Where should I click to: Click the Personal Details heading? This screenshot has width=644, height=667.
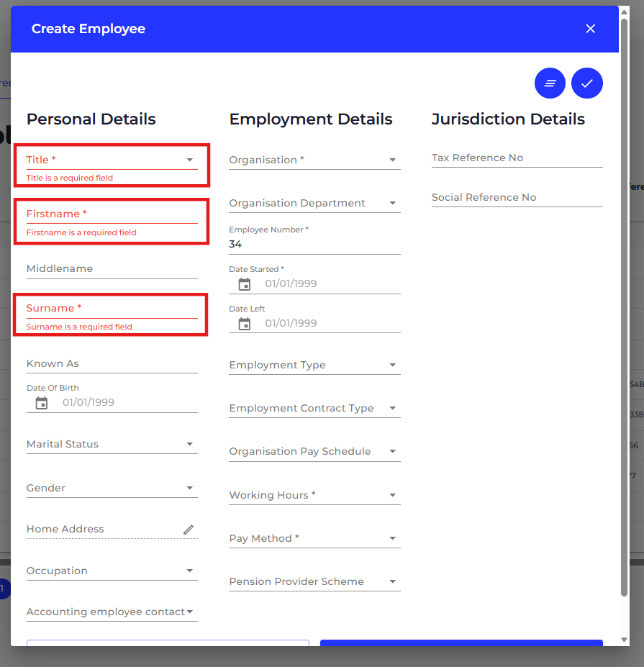[x=91, y=119]
